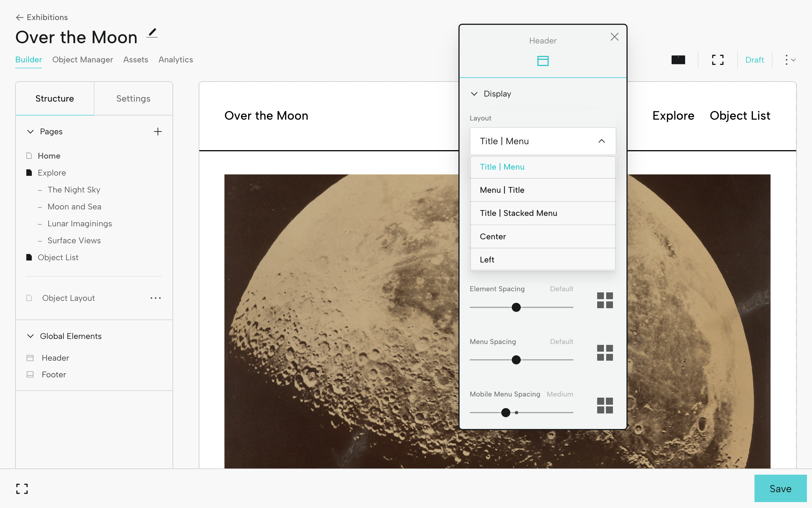Screen dimensions: 812x508
Task: Choose the Title | Menu layout option
Action: (542, 167)
